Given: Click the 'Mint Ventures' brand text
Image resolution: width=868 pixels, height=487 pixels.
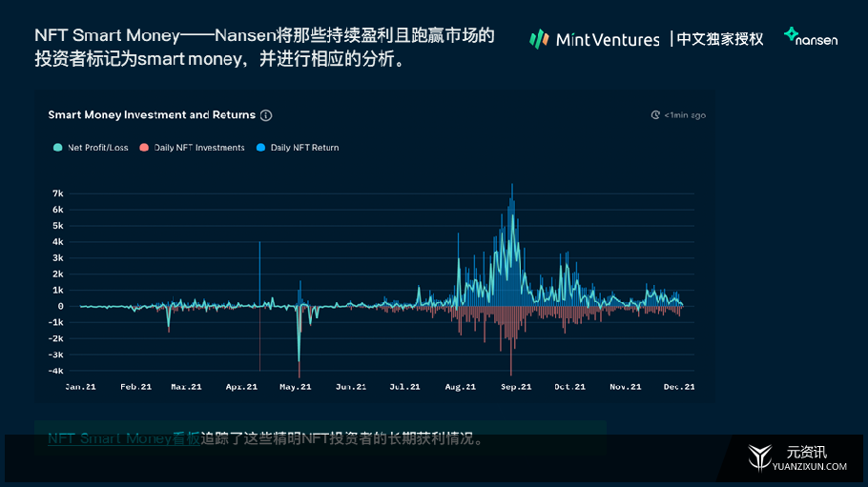Looking at the screenshot, I should pos(608,40).
